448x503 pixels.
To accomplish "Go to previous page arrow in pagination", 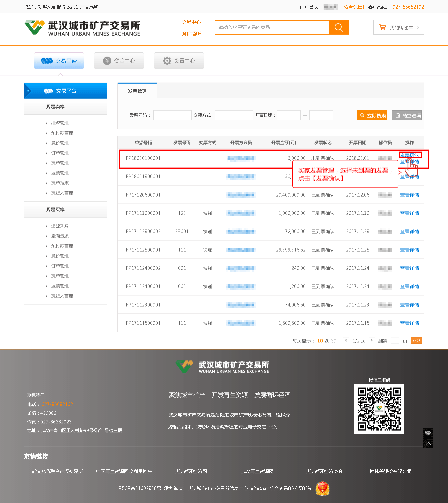I will point(346,340).
